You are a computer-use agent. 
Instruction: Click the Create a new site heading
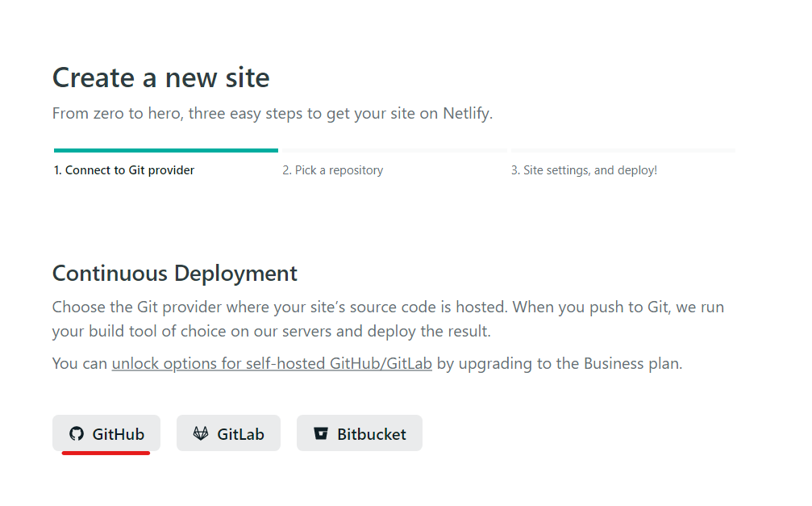click(x=161, y=77)
